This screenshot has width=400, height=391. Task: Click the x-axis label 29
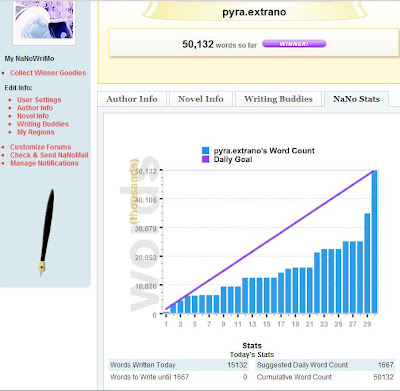click(x=367, y=324)
